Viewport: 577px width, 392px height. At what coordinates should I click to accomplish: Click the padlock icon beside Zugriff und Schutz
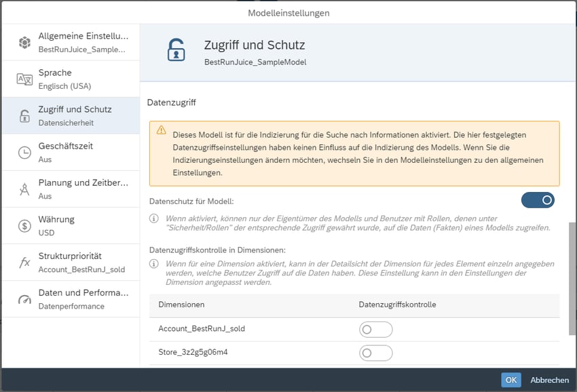[24, 116]
